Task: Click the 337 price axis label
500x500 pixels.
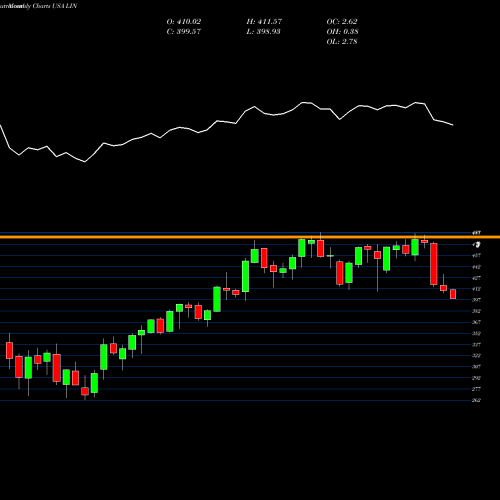Action: [x=477, y=344]
